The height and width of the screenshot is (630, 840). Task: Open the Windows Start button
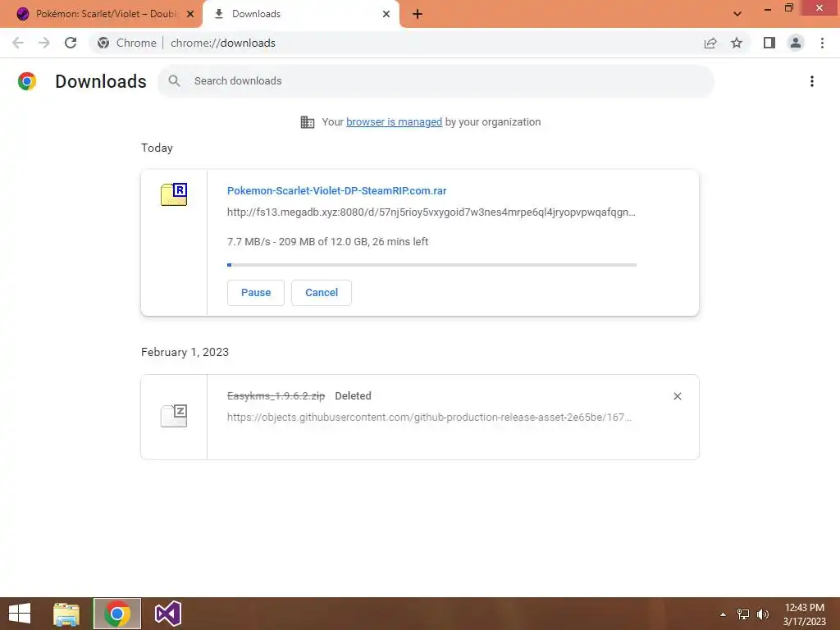20,614
